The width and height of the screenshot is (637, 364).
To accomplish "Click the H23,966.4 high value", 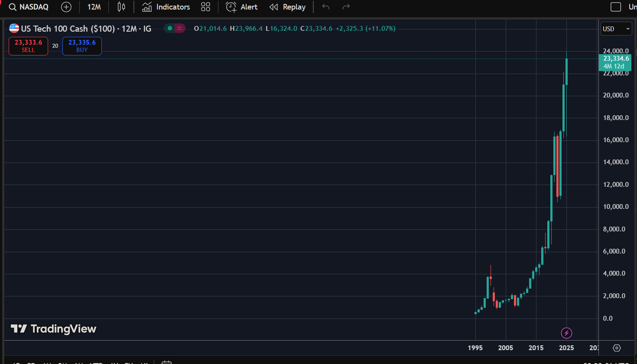I will [x=246, y=29].
